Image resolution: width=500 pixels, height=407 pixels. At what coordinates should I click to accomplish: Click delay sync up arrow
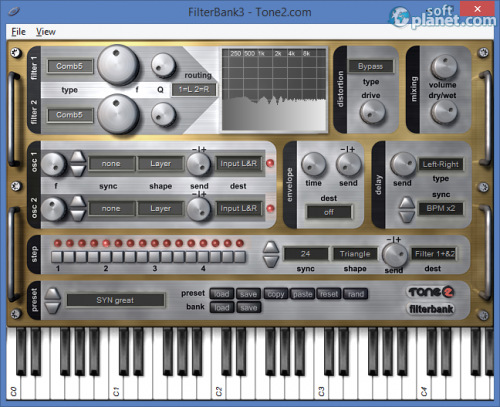(407, 203)
